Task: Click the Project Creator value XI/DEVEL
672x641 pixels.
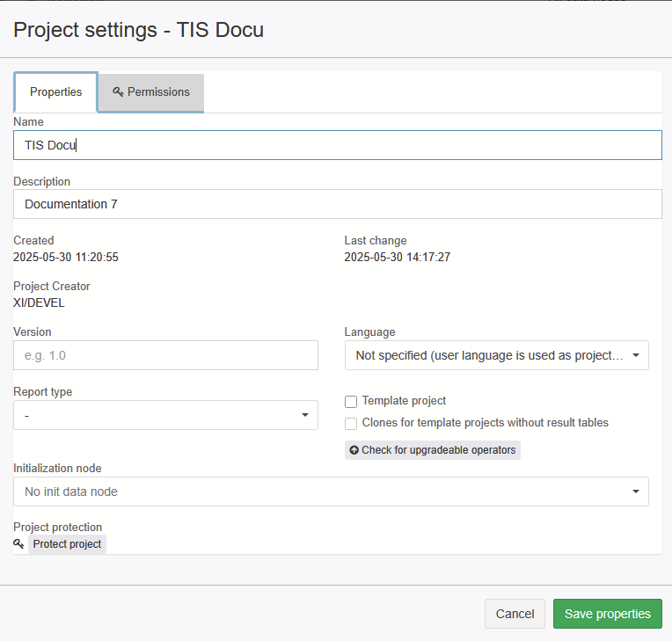Action: (x=39, y=303)
